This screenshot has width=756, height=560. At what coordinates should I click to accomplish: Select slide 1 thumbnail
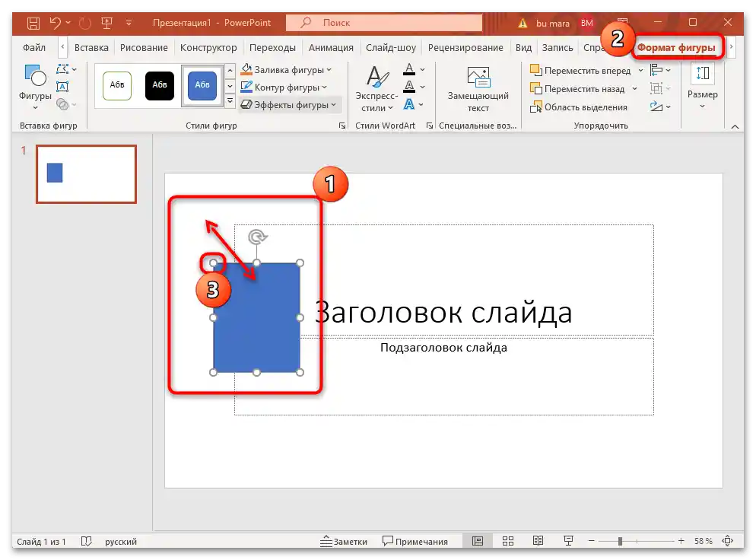(x=86, y=174)
